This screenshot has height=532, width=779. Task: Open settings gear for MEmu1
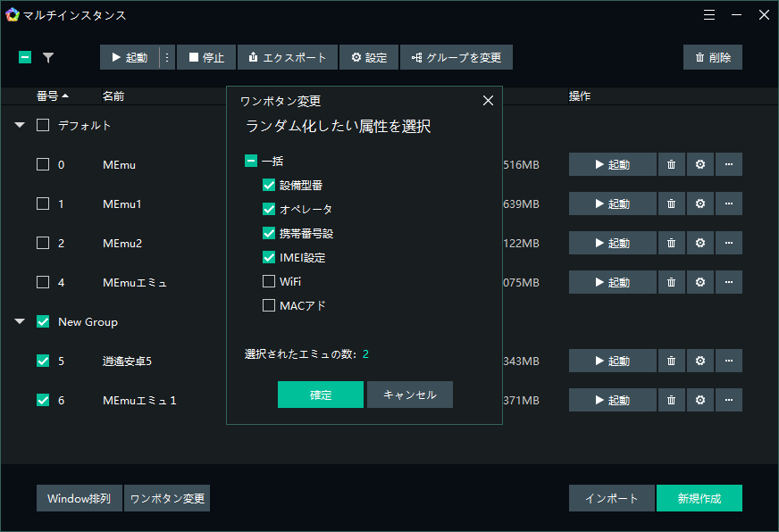click(700, 204)
